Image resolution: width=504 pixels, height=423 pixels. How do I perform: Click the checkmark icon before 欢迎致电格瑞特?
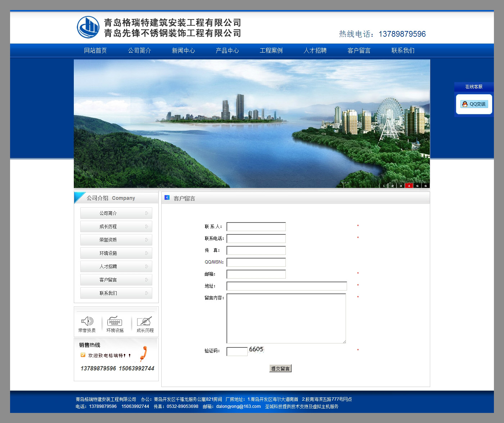[83, 355]
